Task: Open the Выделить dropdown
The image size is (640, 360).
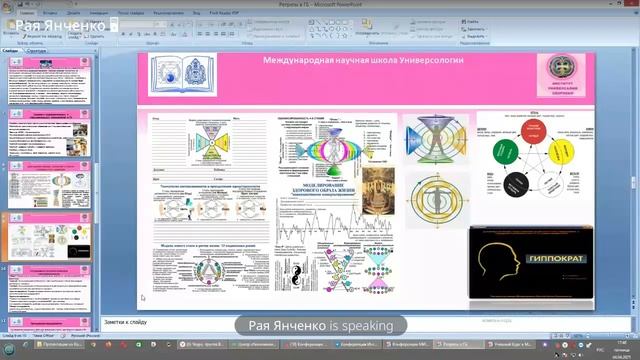Action: click(x=474, y=36)
